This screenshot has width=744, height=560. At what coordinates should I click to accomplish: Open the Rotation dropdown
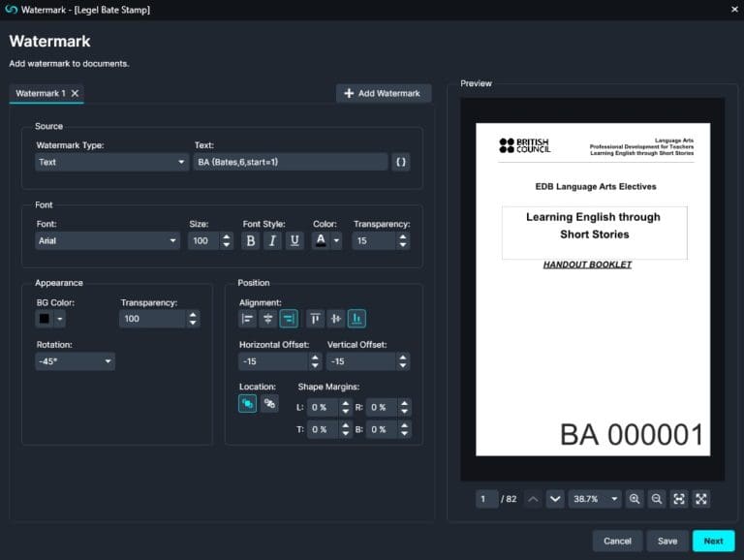tap(75, 361)
